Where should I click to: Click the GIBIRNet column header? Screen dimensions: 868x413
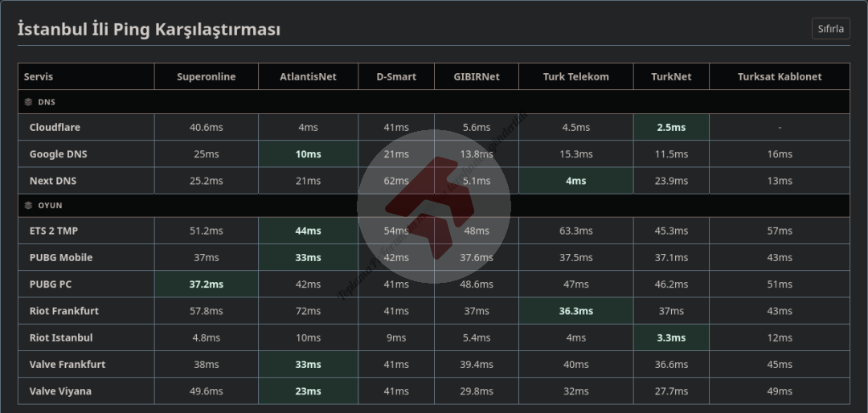(x=476, y=76)
